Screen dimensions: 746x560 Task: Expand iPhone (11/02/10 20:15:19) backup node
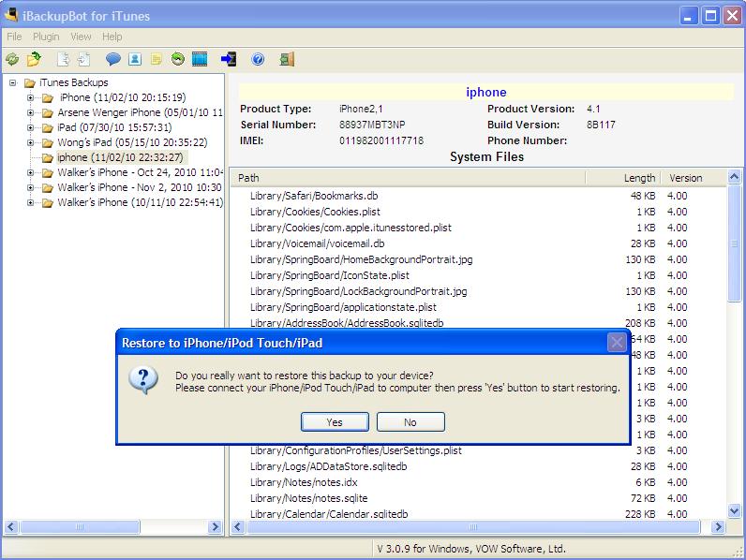coord(30,98)
